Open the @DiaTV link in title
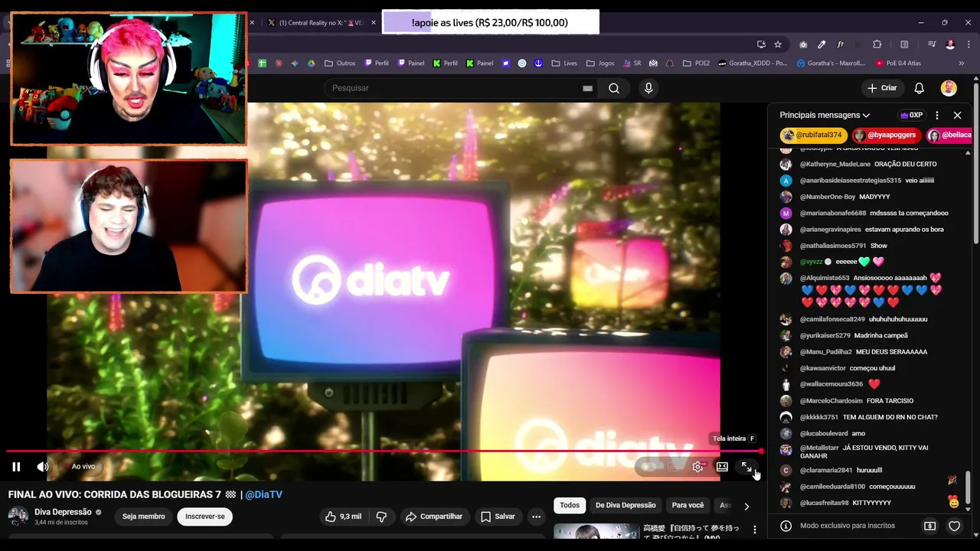Image resolution: width=980 pixels, height=551 pixels. 263,494
